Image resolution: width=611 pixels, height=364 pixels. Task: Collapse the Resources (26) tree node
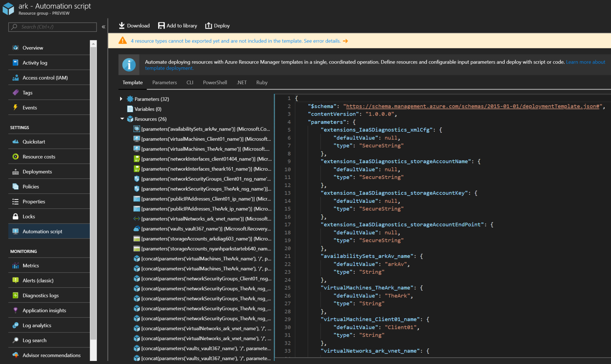[122, 119]
